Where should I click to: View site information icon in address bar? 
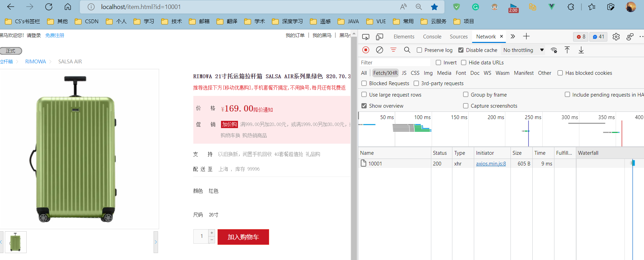[x=91, y=7]
